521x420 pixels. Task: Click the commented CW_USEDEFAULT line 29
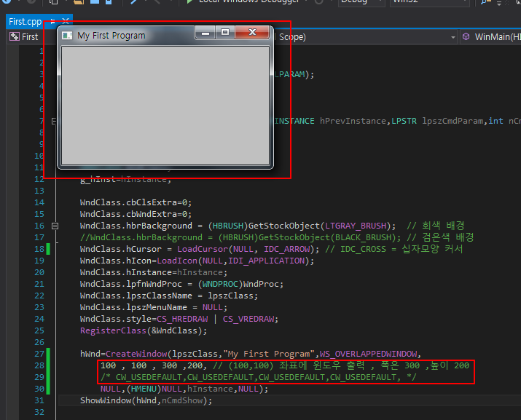click(258, 377)
